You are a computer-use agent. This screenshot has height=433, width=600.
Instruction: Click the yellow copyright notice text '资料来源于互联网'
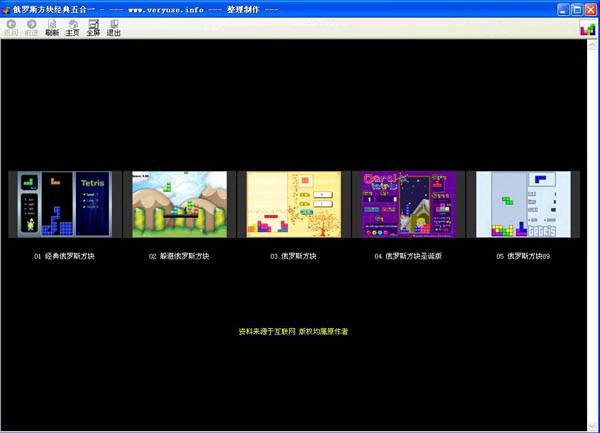tap(267, 332)
